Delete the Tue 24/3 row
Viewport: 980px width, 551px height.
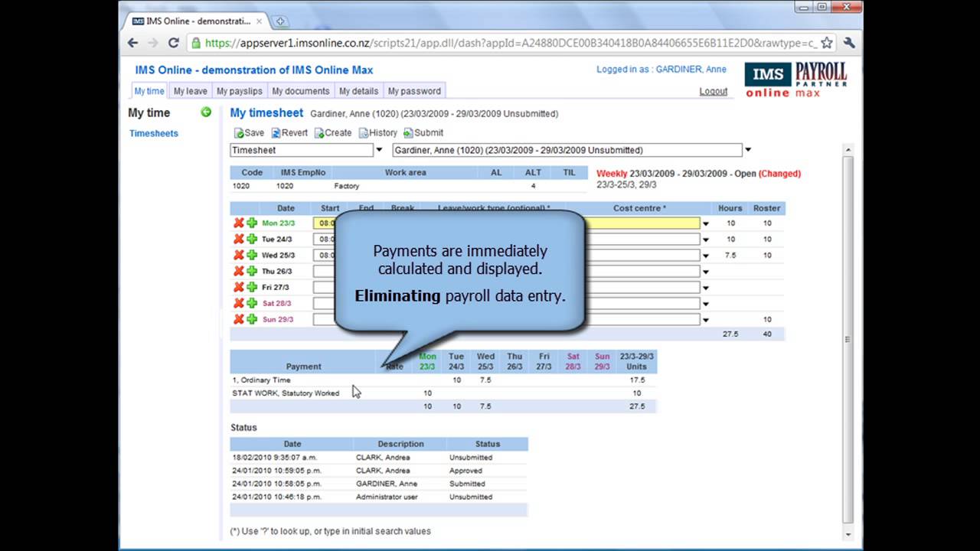[x=239, y=239]
